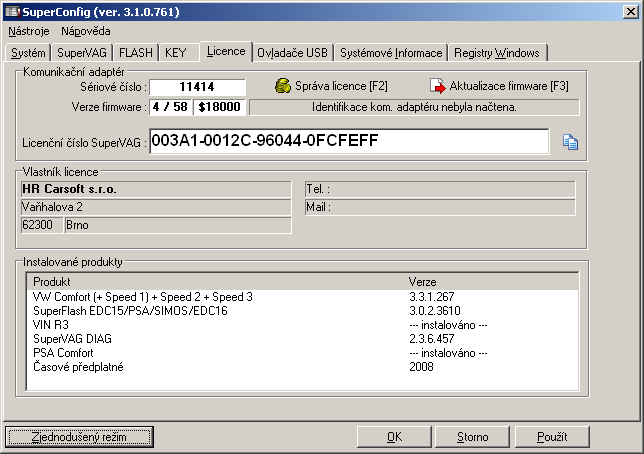Open the Nástroje menu

point(29,31)
